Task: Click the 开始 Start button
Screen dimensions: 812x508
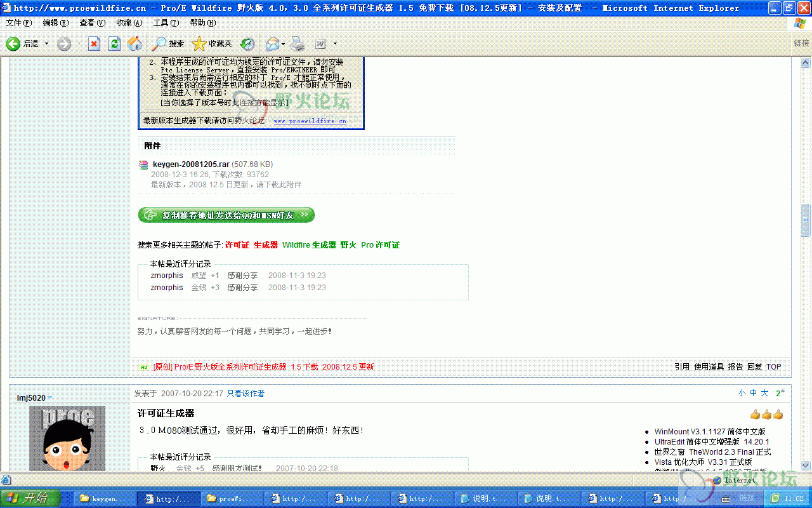Action: [x=30, y=498]
